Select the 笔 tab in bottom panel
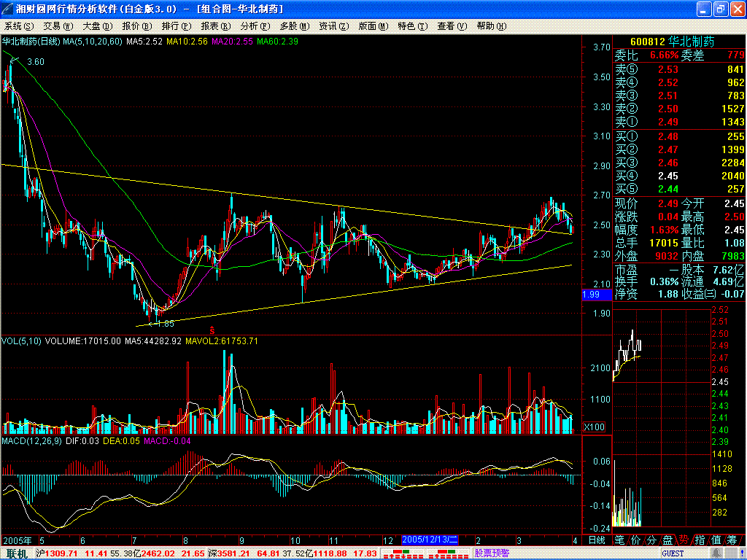Screen dimensions: 747x560 coord(619,540)
